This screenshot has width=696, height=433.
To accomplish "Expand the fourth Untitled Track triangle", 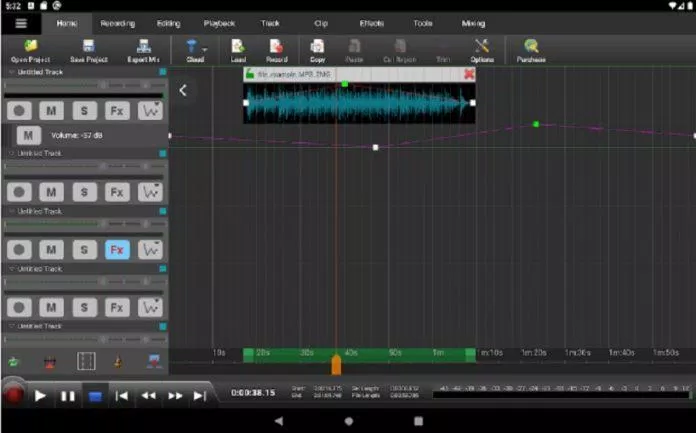I will (12, 269).
